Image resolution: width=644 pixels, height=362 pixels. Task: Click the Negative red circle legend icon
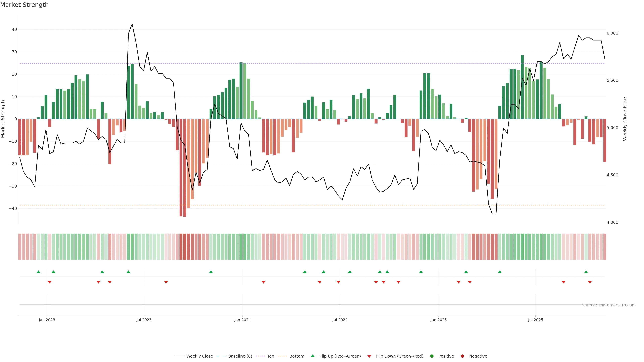click(x=462, y=356)
